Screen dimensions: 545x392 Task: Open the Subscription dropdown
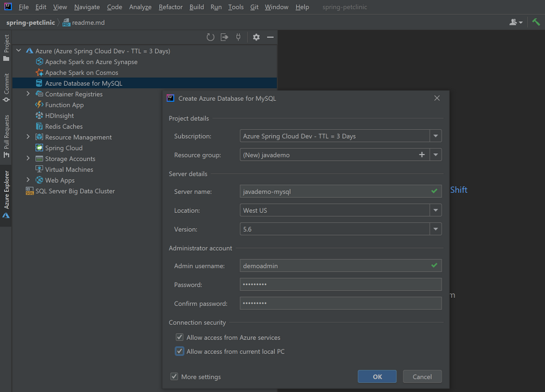click(435, 136)
